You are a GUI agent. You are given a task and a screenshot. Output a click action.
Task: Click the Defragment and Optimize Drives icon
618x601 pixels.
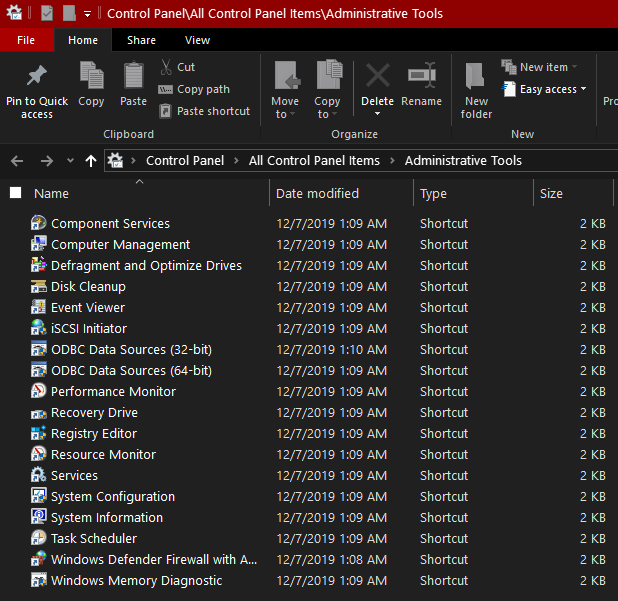point(39,265)
